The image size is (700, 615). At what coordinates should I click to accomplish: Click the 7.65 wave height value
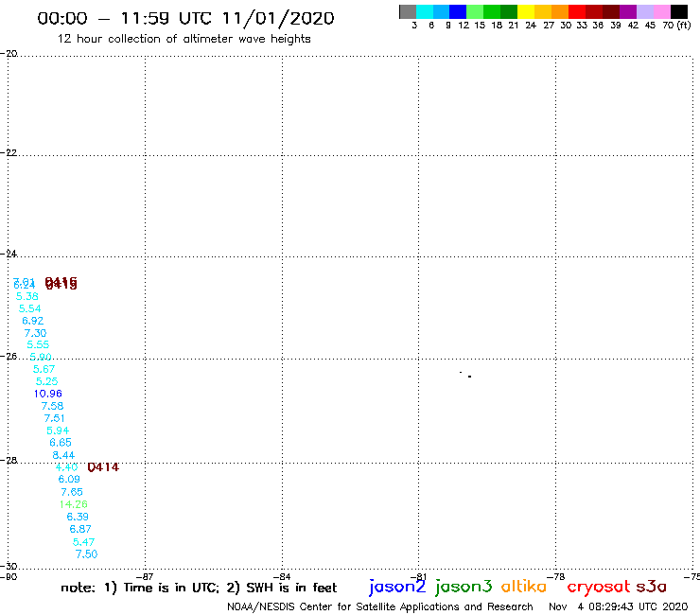pyautogui.click(x=72, y=492)
